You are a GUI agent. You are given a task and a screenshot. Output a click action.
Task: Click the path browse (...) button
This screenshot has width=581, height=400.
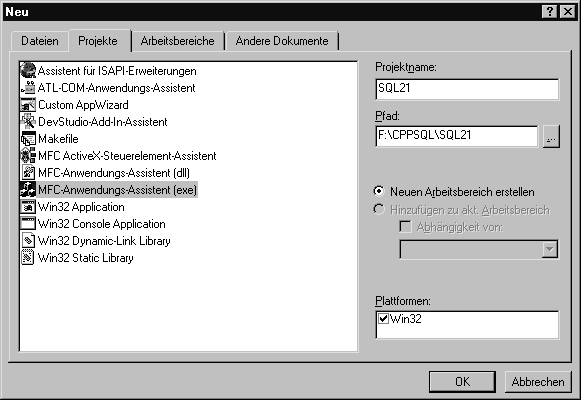point(551,137)
